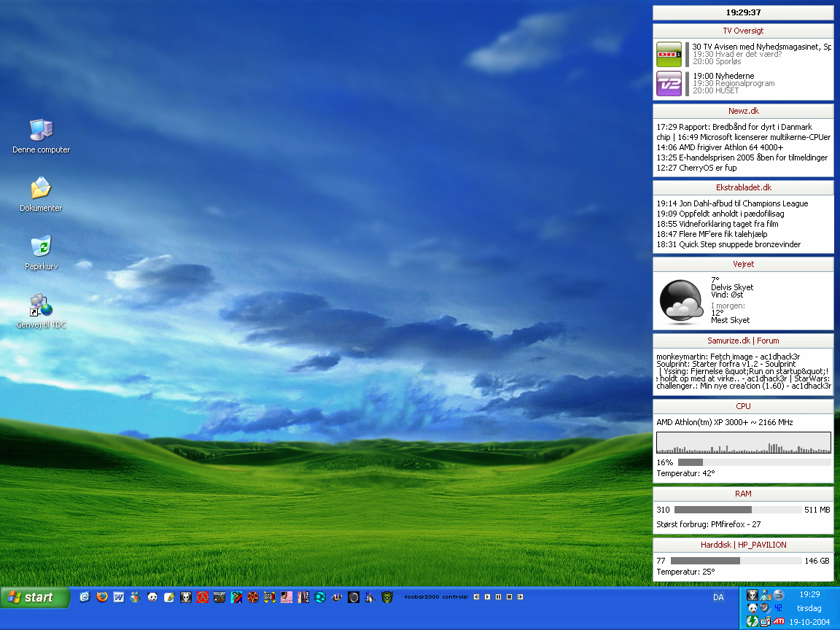
Task: Open the Samurize.dk | Forum header
Action: click(x=743, y=341)
